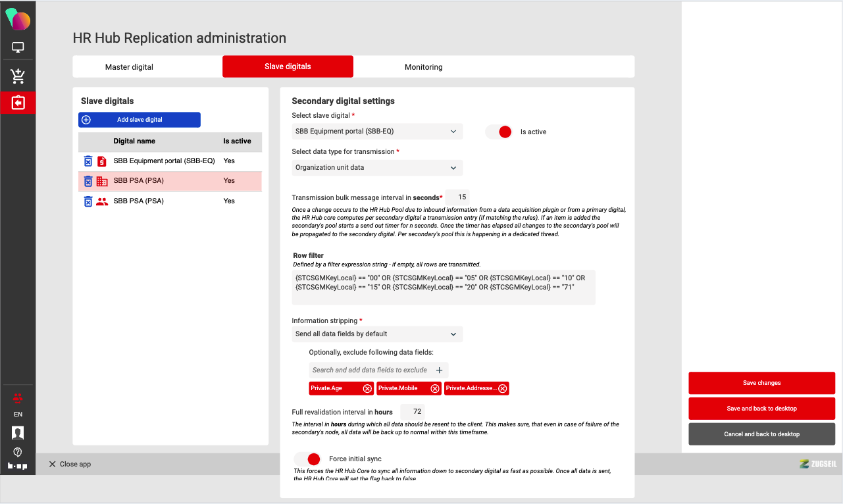Click into the Row filter expression field
The height and width of the screenshot is (504, 843).
click(x=444, y=288)
